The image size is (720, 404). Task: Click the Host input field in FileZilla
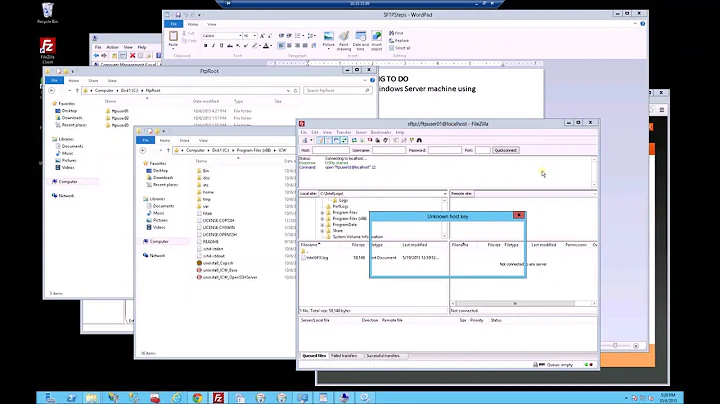coord(331,150)
